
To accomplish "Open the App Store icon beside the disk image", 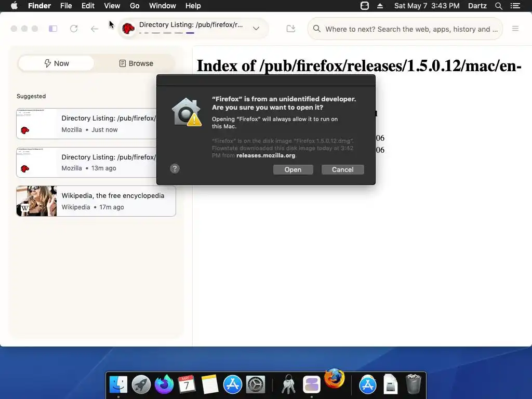I will click(368, 384).
